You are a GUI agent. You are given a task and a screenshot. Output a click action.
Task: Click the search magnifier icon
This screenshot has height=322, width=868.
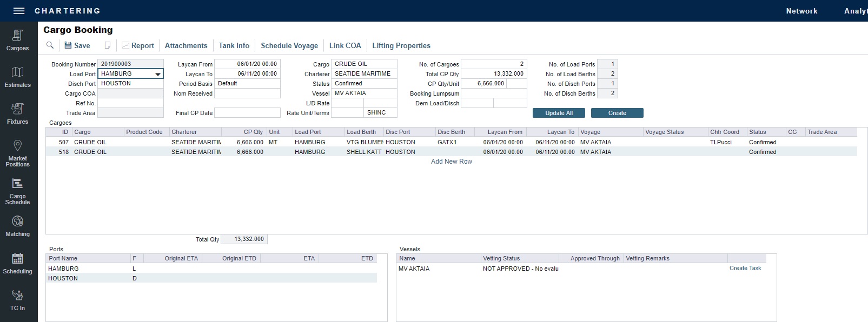50,45
